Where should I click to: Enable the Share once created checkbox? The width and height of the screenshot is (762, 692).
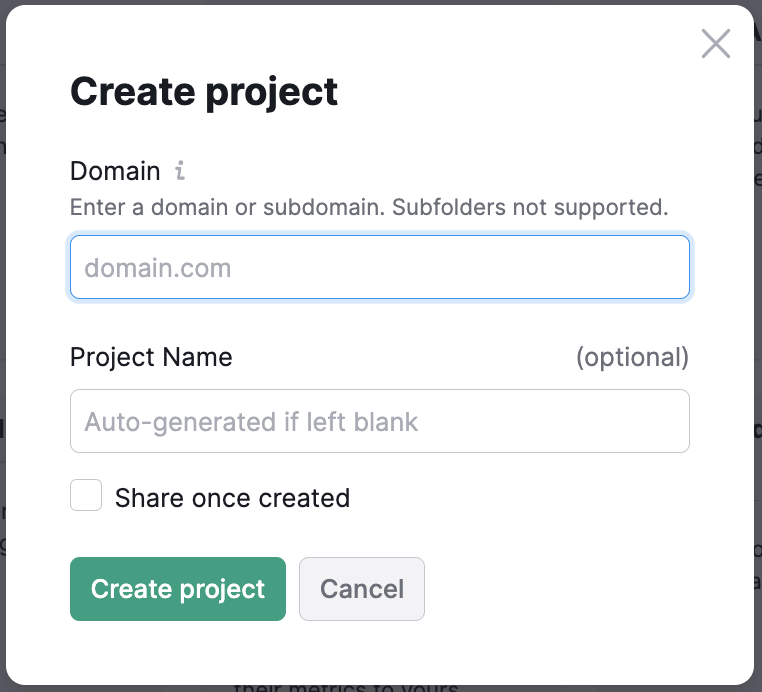pos(86,496)
